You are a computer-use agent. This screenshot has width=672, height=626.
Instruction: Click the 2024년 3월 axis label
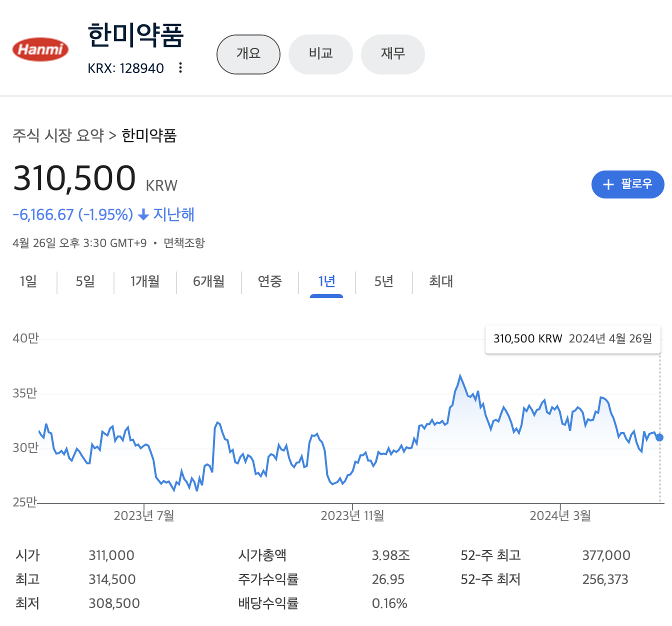pos(560,515)
